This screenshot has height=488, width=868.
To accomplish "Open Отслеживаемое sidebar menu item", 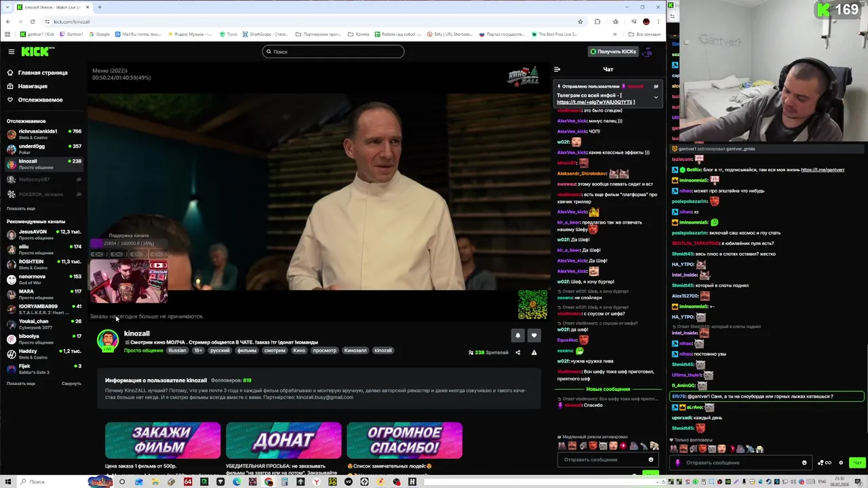I will point(35,100).
